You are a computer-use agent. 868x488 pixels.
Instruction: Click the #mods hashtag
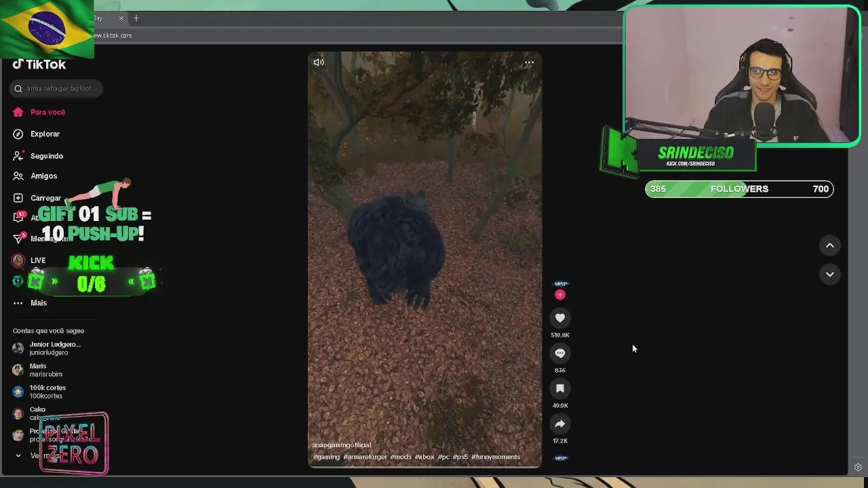pos(401,457)
